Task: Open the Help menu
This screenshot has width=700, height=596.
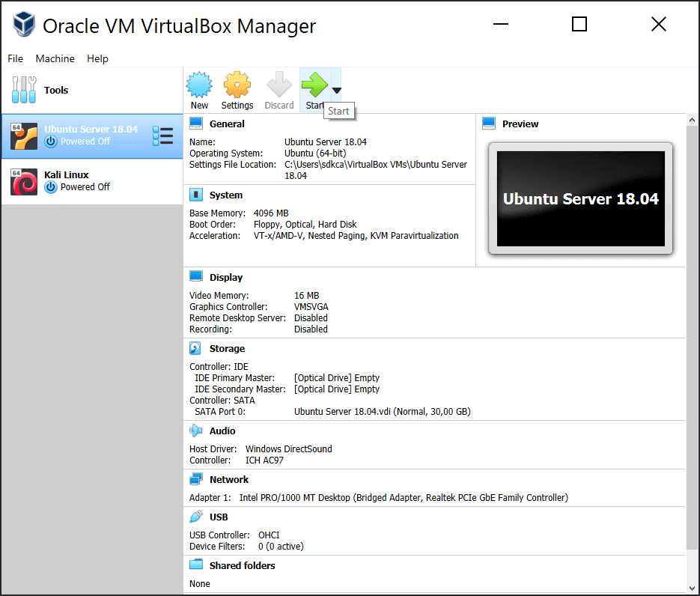Action: (x=97, y=58)
